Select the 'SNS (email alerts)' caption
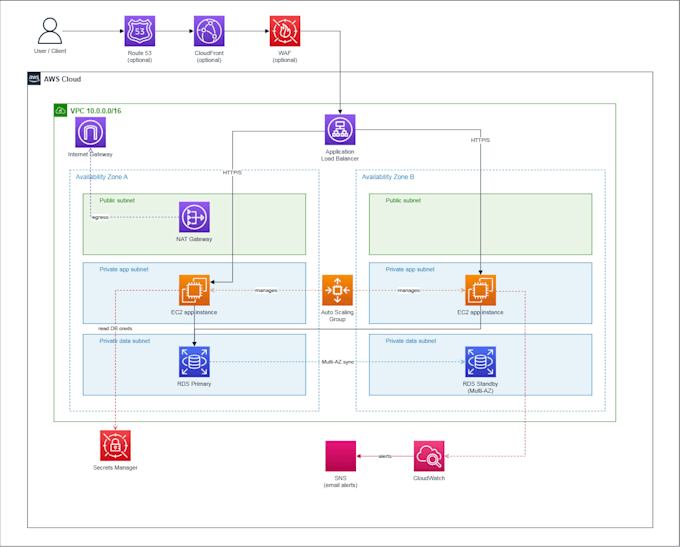This screenshot has height=547, width=680. click(341, 481)
